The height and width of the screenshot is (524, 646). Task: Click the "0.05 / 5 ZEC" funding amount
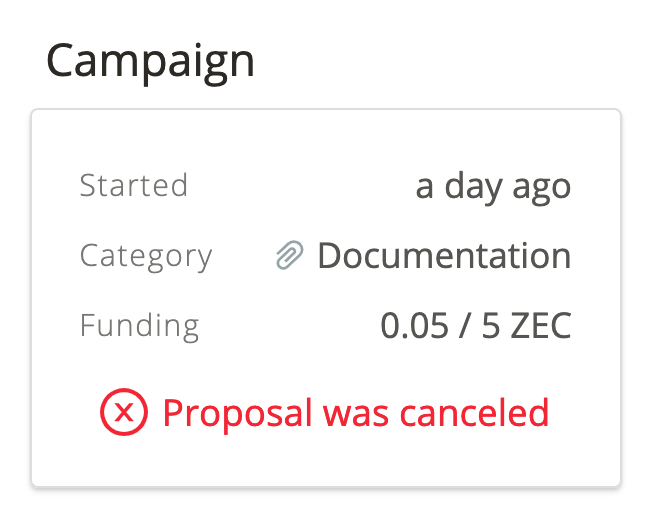click(475, 326)
